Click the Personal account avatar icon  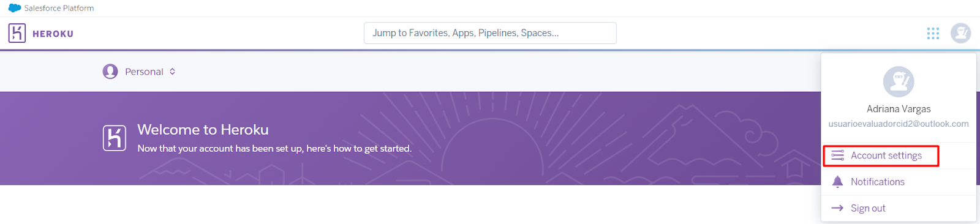coord(110,72)
